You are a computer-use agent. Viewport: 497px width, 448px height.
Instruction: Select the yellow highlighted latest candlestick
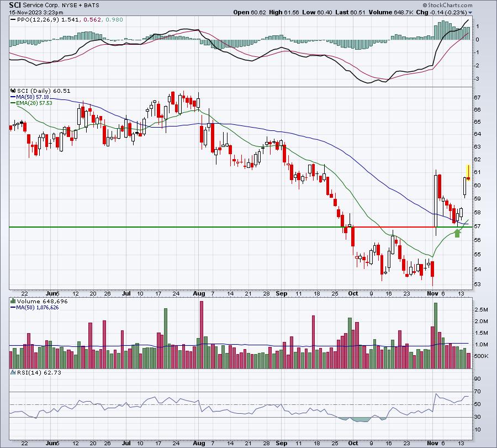click(468, 173)
